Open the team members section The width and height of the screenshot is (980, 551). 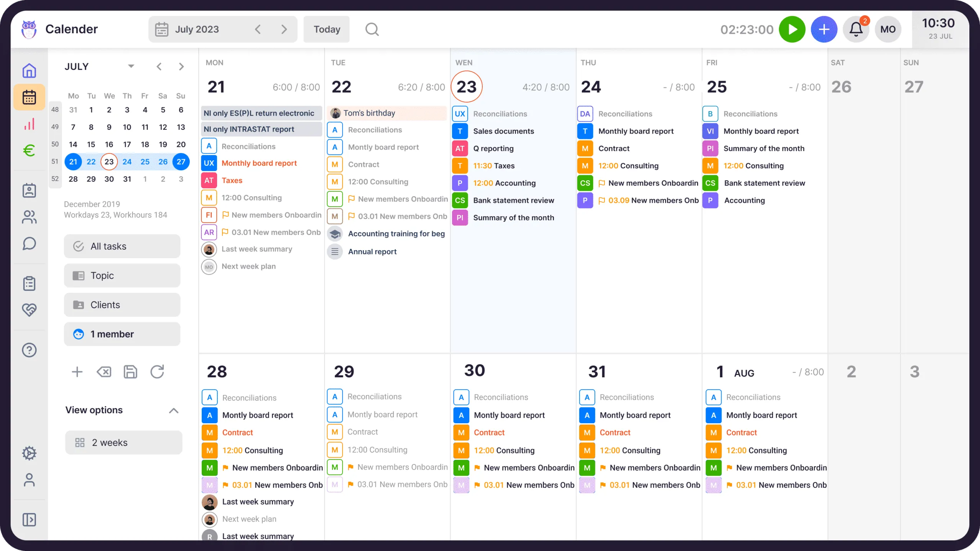click(x=29, y=217)
